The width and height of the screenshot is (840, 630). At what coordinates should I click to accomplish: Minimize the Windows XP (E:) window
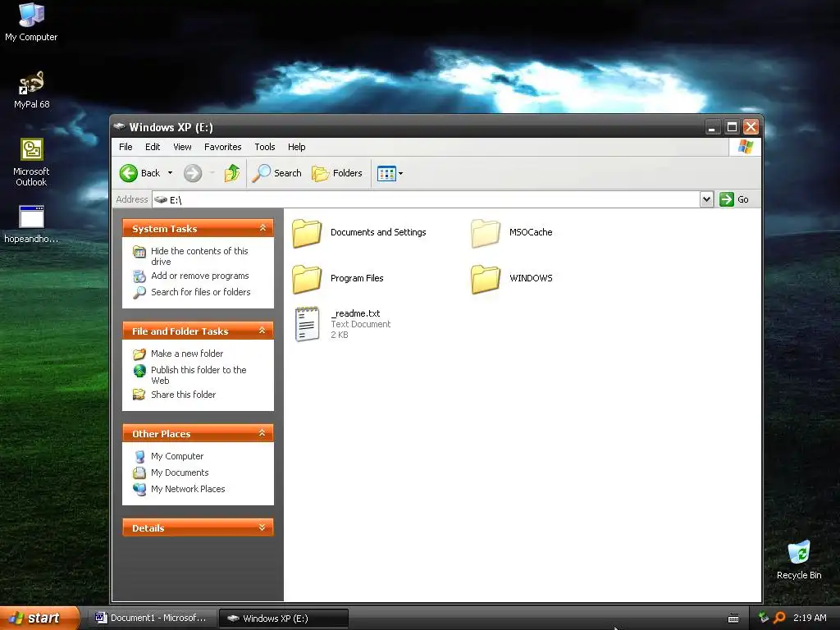click(712, 127)
